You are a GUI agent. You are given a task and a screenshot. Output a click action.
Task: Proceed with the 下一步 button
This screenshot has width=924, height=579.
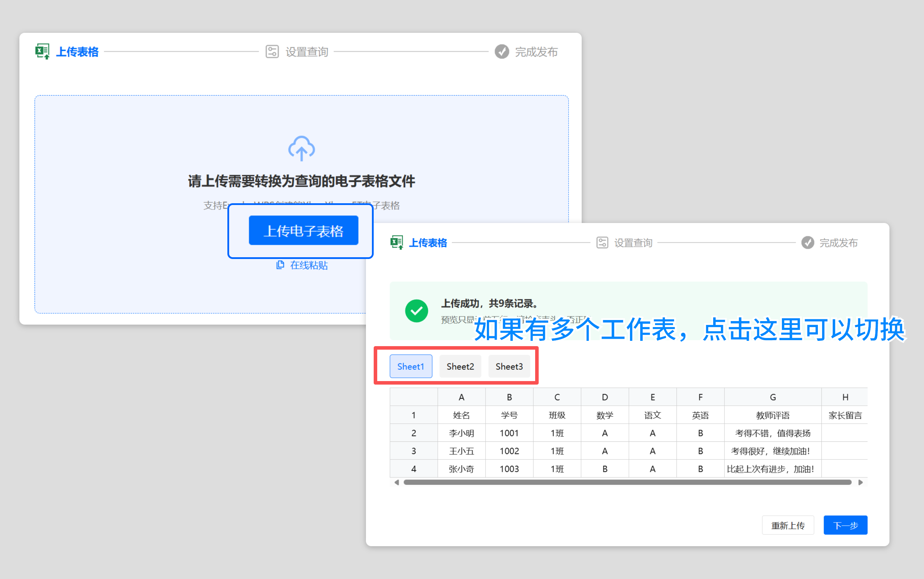click(x=846, y=525)
